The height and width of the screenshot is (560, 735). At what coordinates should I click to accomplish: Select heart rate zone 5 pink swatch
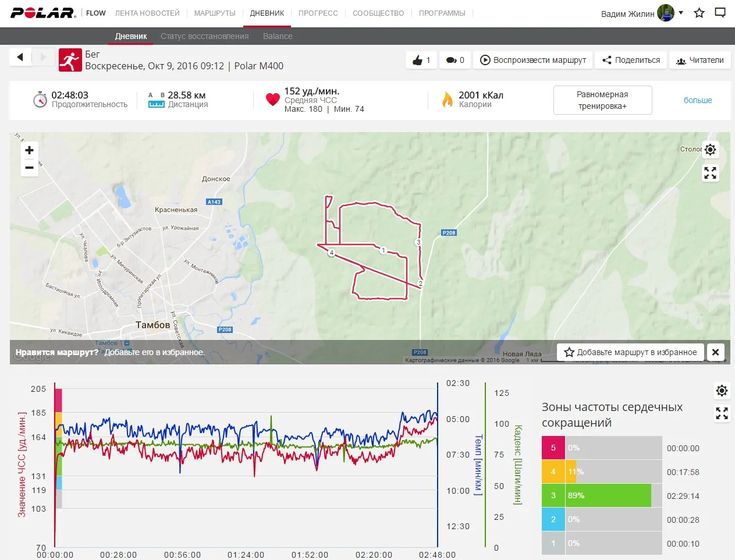(553, 448)
